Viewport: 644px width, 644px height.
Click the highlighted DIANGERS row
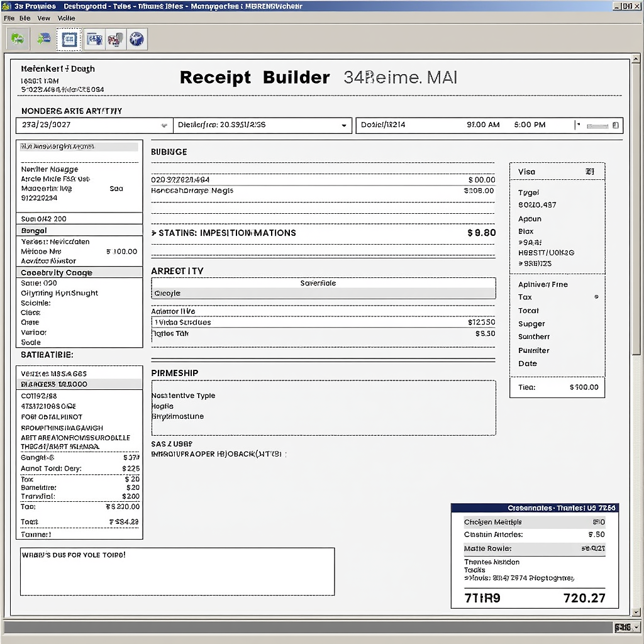79,384
